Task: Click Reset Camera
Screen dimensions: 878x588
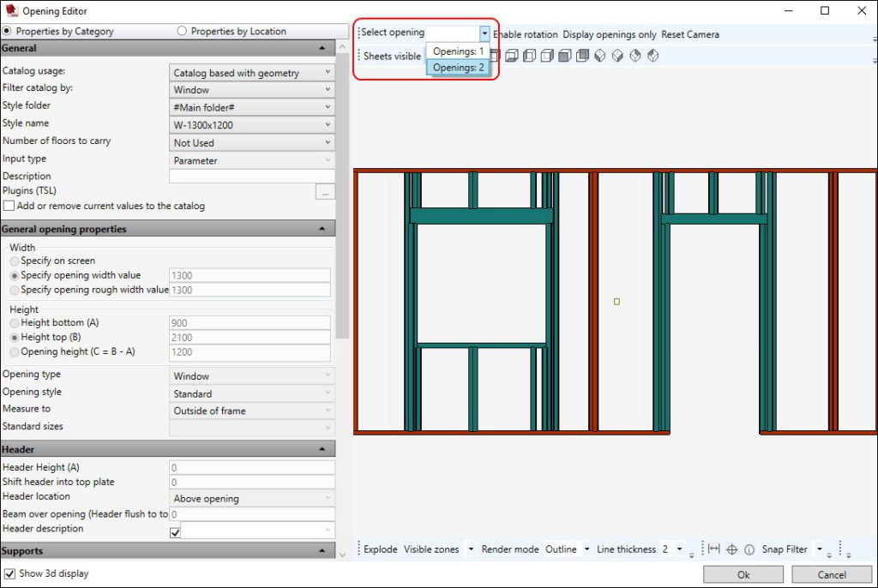Action: click(690, 34)
